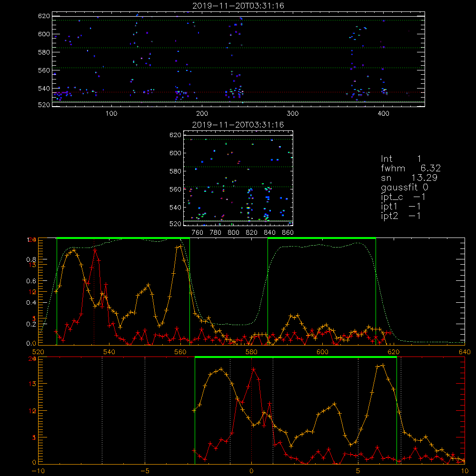This screenshot has height=476, width=476.
Task: Click x-axis label 520 in spectrum plot
Action: [x=38, y=352]
